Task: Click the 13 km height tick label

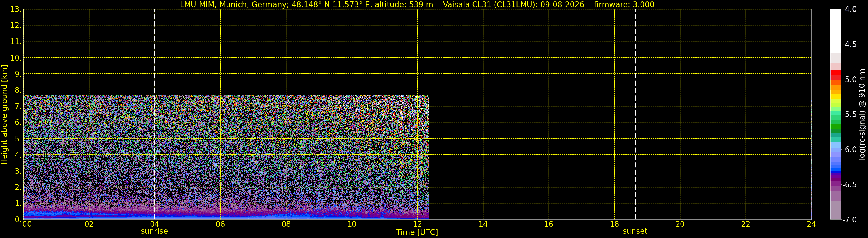Action: click(x=15, y=10)
